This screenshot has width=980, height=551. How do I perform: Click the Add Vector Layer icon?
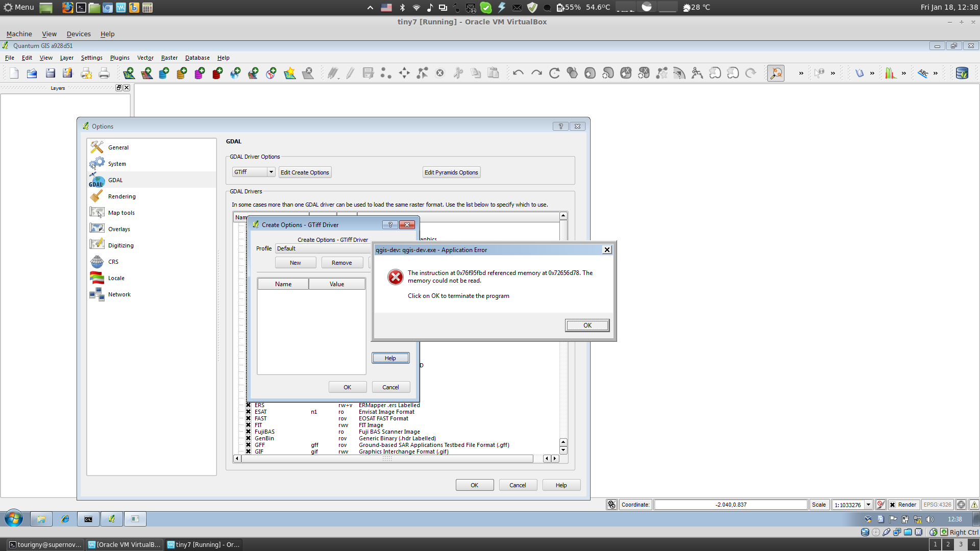[x=129, y=73]
